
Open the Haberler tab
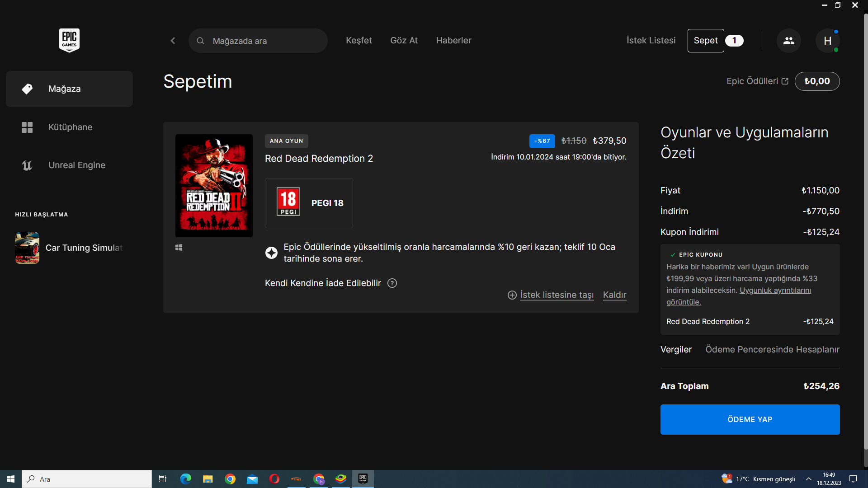tap(453, 41)
